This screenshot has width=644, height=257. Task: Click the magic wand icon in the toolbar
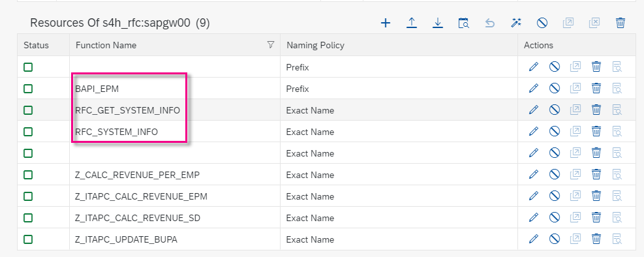516,23
